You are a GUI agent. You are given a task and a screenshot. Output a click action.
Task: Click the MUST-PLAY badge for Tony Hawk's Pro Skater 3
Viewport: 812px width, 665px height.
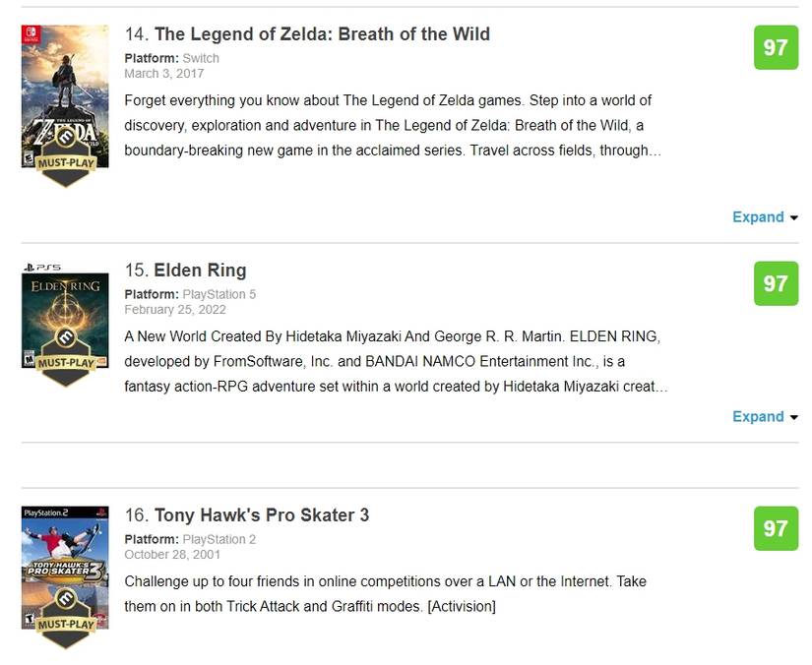67,623
